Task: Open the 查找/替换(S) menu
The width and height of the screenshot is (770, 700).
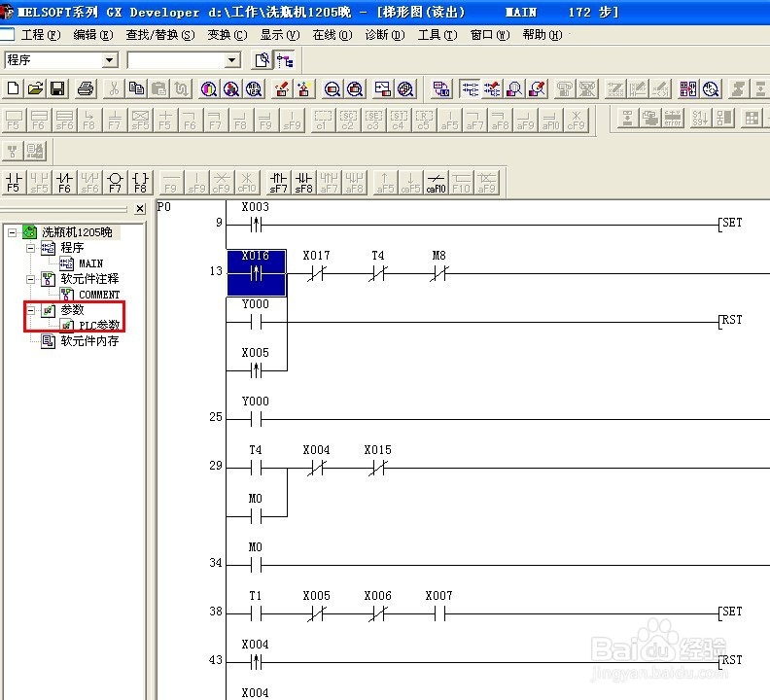Action: (160, 35)
